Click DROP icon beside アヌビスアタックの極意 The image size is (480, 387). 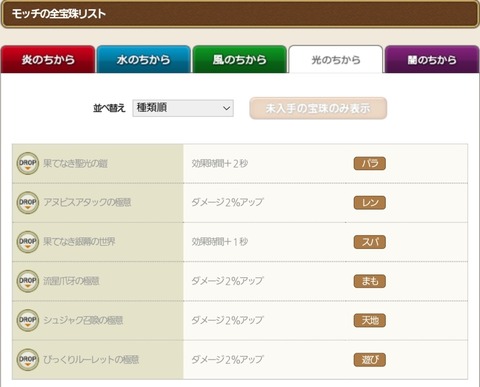click(28, 203)
